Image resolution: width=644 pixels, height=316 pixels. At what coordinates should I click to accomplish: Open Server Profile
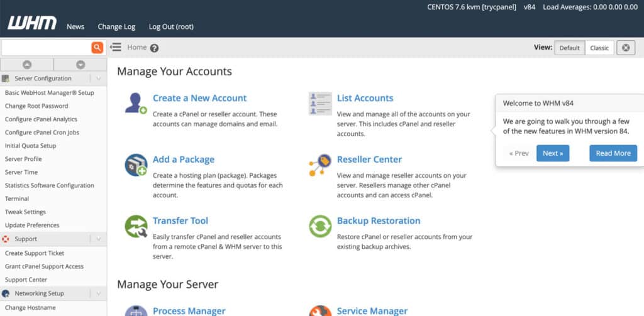tap(23, 159)
